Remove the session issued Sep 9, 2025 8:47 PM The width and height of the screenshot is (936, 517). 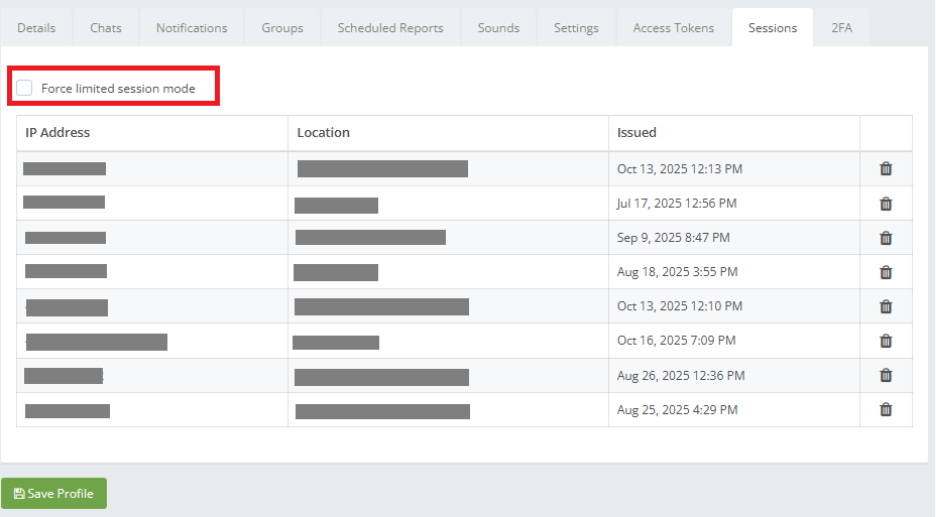[885, 238]
